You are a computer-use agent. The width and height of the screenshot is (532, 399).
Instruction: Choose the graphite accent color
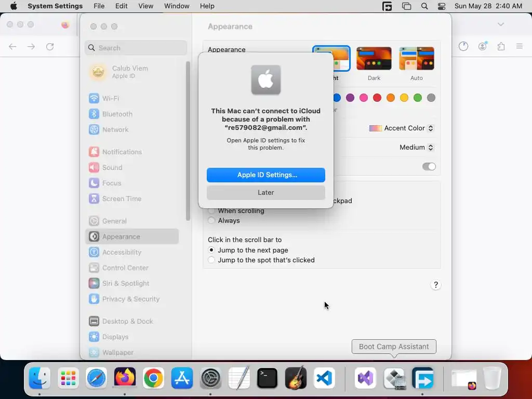click(x=431, y=98)
